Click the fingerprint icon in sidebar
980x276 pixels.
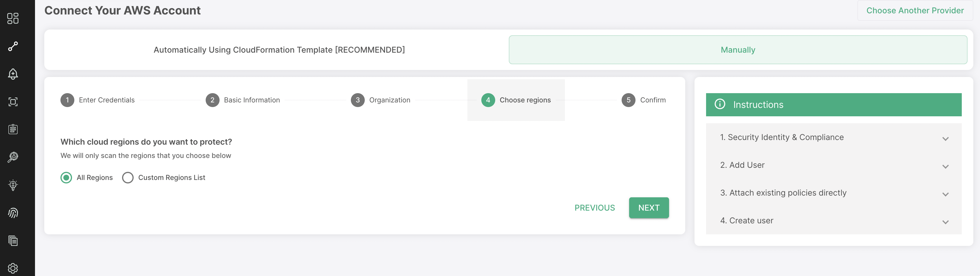pyautogui.click(x=13, y=213)
